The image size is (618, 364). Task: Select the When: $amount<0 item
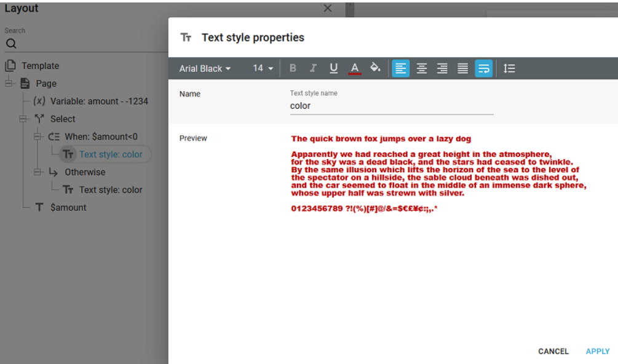(101, 136)
